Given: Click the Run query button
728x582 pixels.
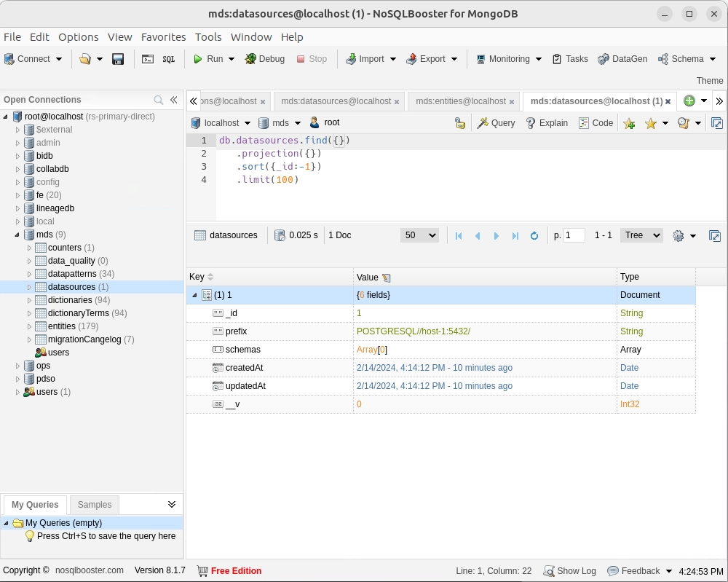Looking at the screenshot, I should coord(207,59).
